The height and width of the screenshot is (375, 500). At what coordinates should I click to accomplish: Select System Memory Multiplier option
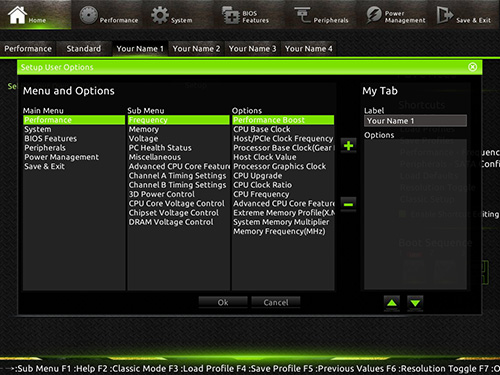283,222
